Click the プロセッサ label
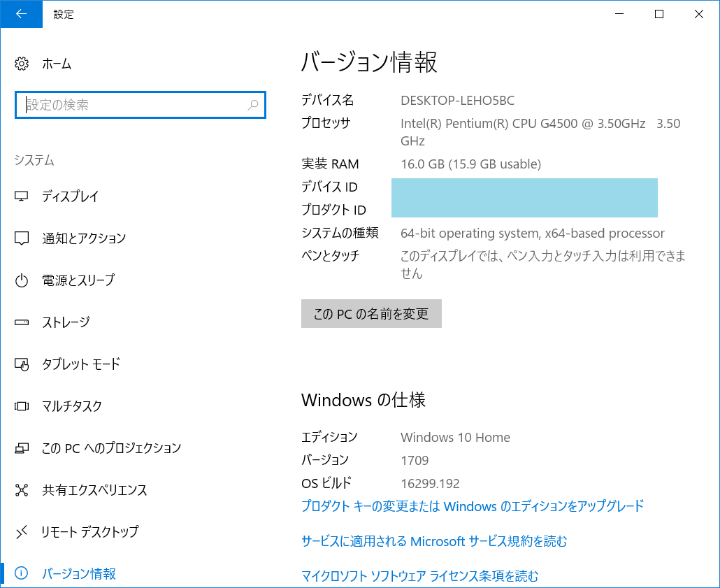Image resolution: width=720 pixels, height=588 pixels. tap(326, 122)
